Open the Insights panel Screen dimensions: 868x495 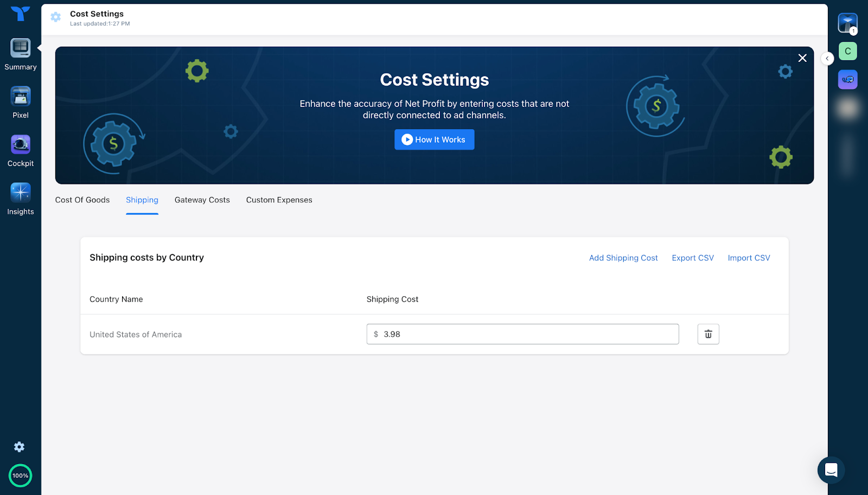click(x=20, y=197)
